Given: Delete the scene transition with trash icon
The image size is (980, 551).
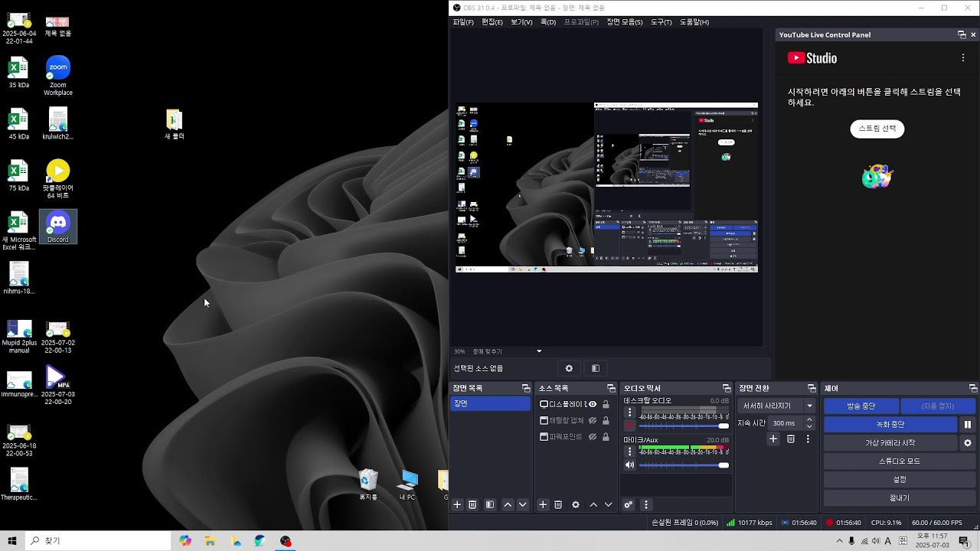Looking at the screenshot, I should pos(791,439).
